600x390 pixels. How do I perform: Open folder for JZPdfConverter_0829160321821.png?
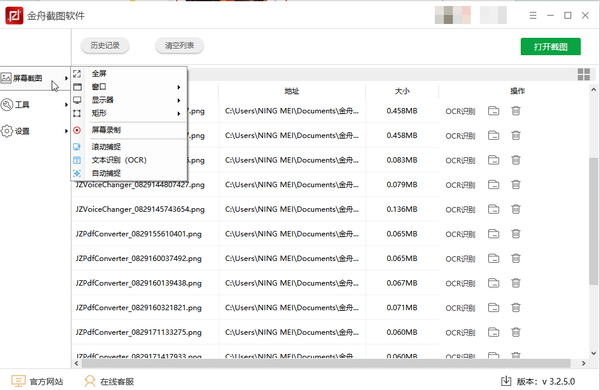tap(494, 308)
